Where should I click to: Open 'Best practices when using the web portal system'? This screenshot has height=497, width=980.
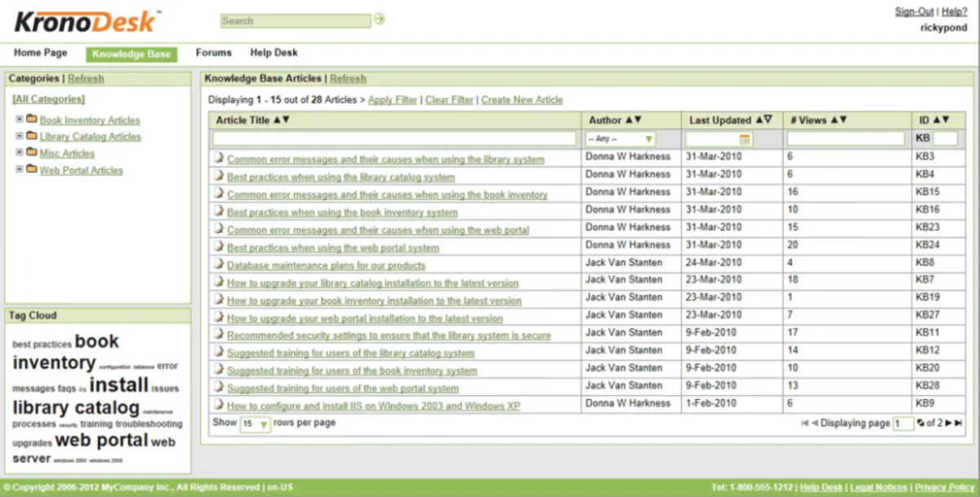[333, 247]
